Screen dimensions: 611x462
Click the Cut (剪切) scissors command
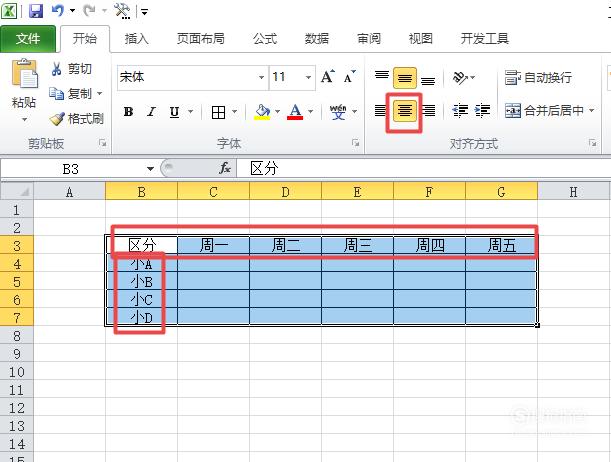click(71, 69)
